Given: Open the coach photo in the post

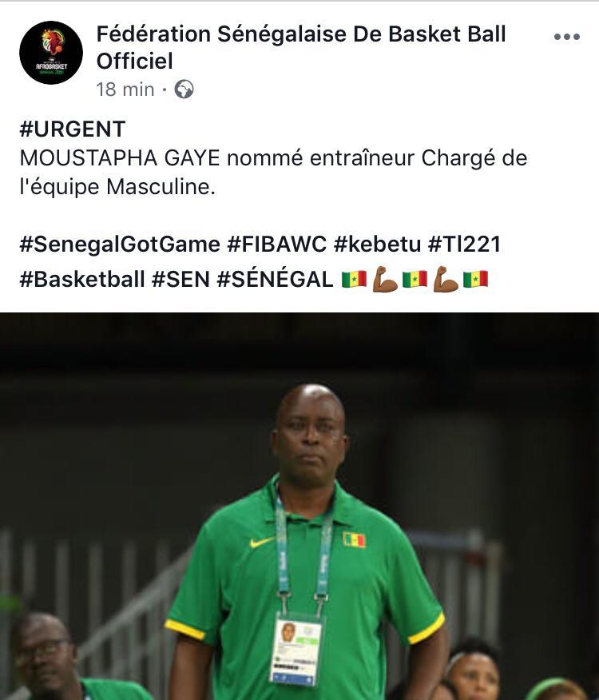Looking at the screenshot, I should tap(299, 507).
